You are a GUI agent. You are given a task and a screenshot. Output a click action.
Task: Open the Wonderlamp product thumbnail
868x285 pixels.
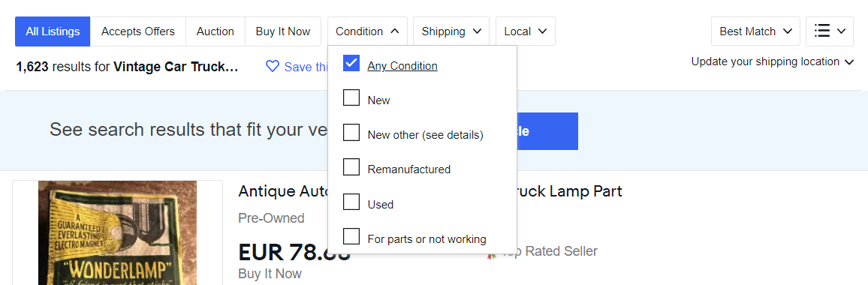[x=117, y=232]
